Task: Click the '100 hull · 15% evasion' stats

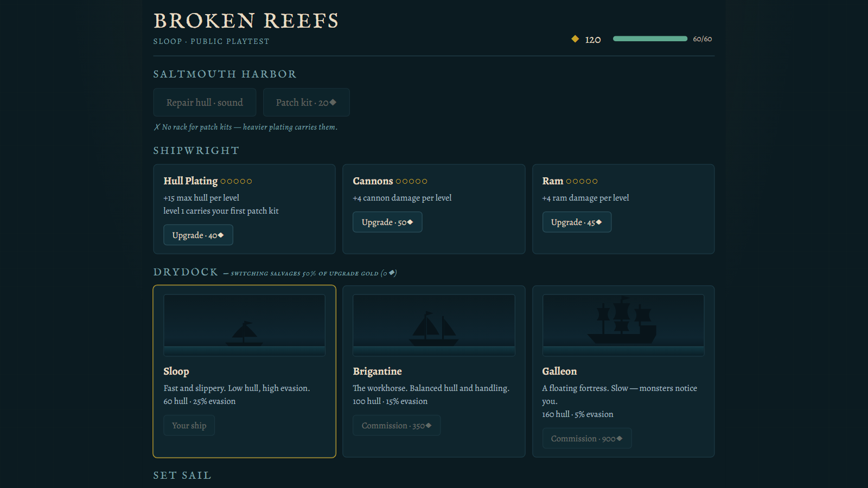Action: tap(390, 401)
